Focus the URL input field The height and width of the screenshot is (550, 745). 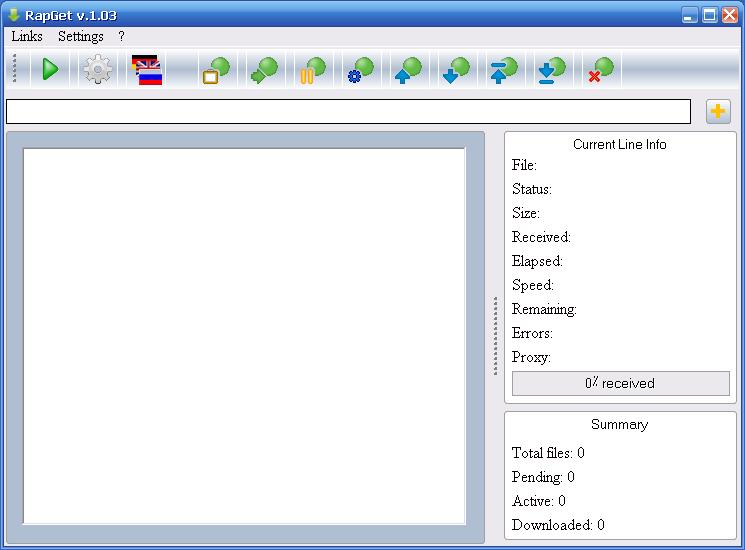click(348, 112)
